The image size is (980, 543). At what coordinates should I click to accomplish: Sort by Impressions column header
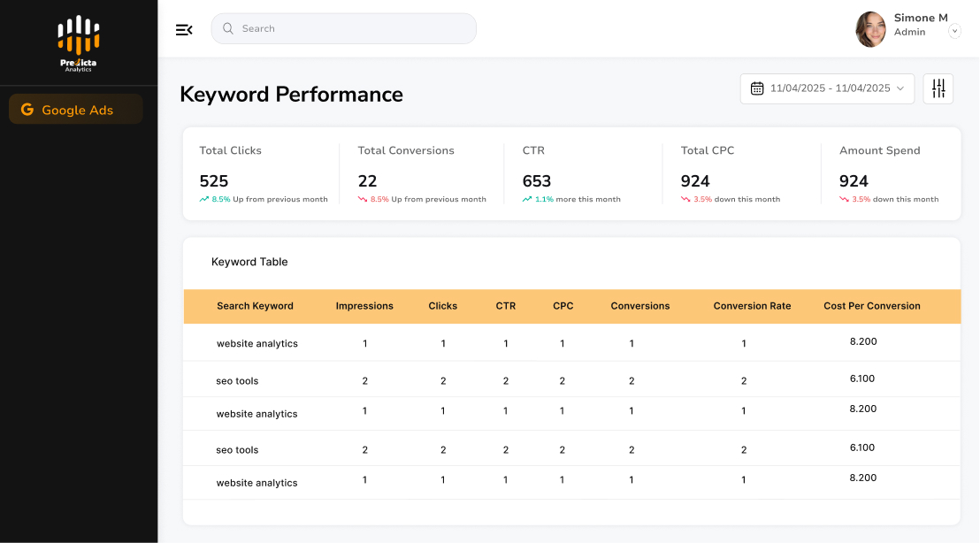point(364,306)
